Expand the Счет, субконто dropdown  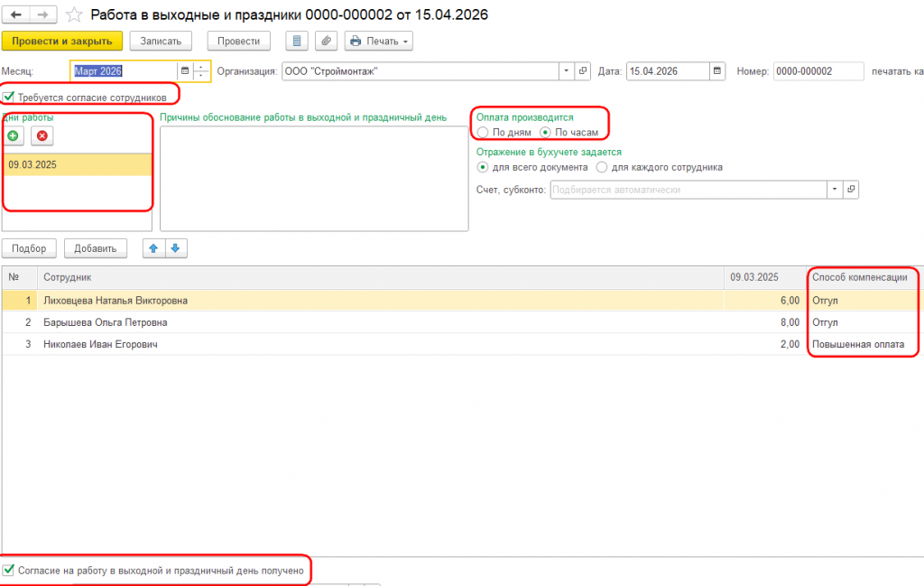coord(835,190)
